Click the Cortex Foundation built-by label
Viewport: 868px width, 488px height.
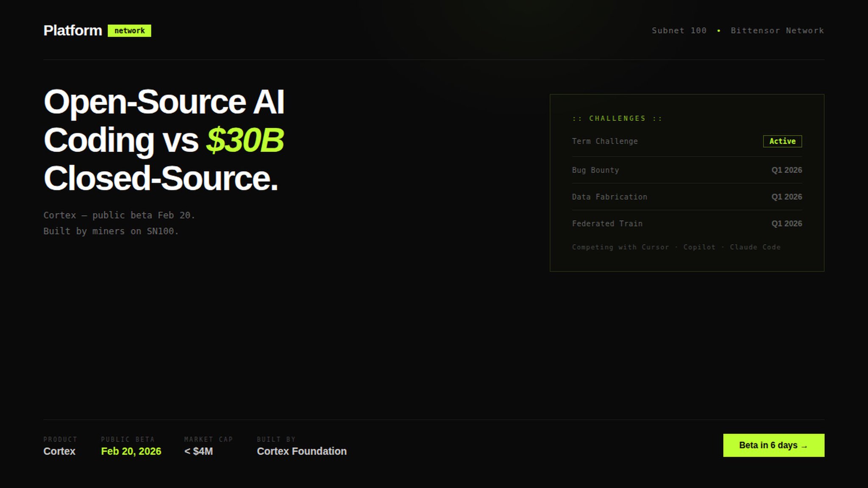point(301,451)
